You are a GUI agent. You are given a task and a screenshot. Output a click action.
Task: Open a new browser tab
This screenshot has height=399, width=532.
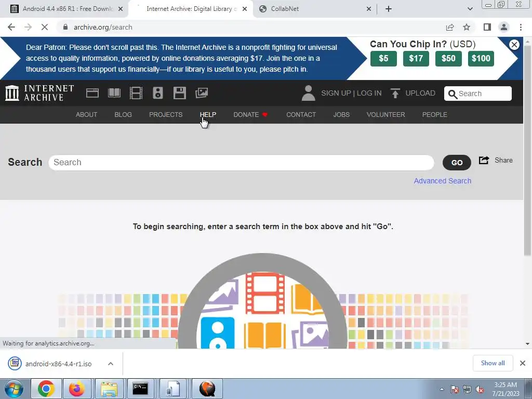pos(389,9)
